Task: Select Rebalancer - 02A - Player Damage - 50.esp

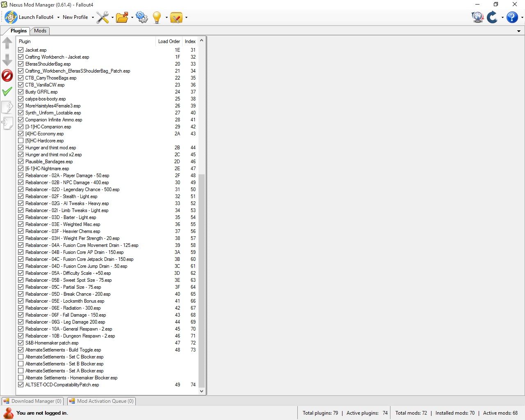Action: pyautogui.click(x=107, y=176)
